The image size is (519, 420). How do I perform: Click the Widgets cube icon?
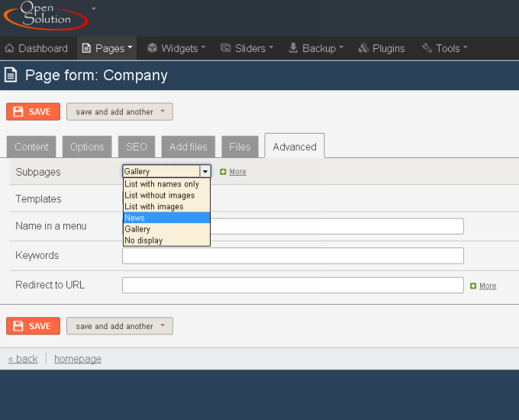point(152,48)
